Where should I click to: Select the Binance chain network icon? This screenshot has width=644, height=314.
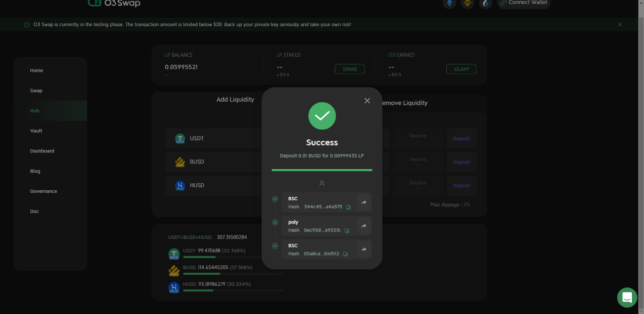pyautogui.click(x=467, y=3)
